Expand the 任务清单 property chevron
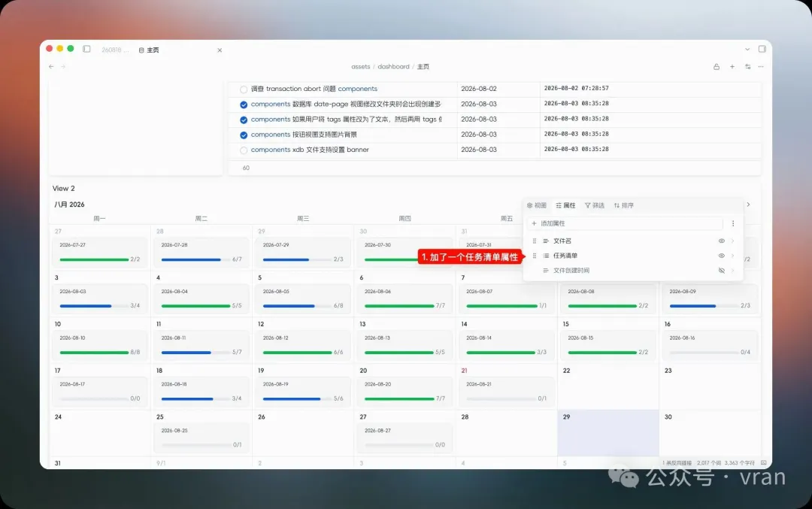The width and height of the screenshot is (812, 509). coord(733,256)
